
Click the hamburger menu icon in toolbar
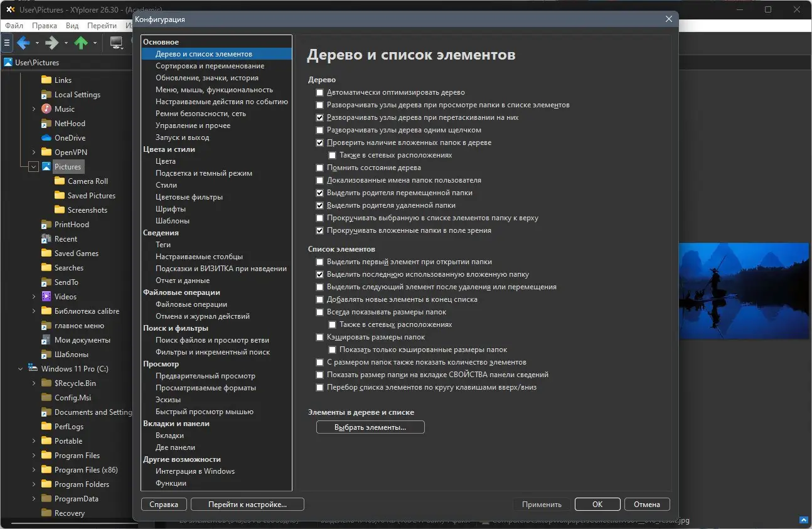(7, 43)
